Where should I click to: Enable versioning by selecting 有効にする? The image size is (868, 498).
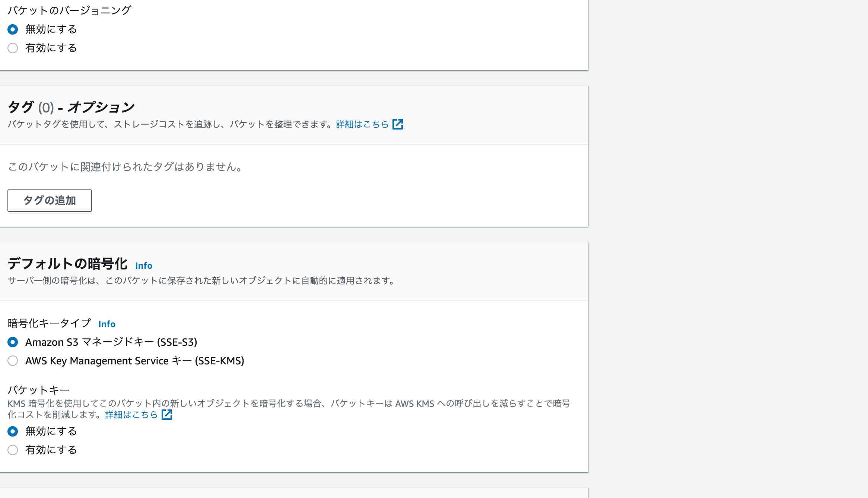pos(13,48)
